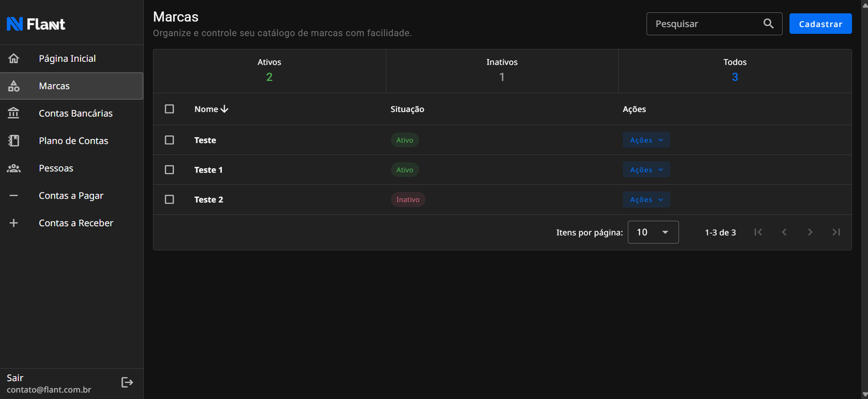Click into the Pesquisar search field
The height and width of the screenshot is (399, 868).
click(704, 24)
